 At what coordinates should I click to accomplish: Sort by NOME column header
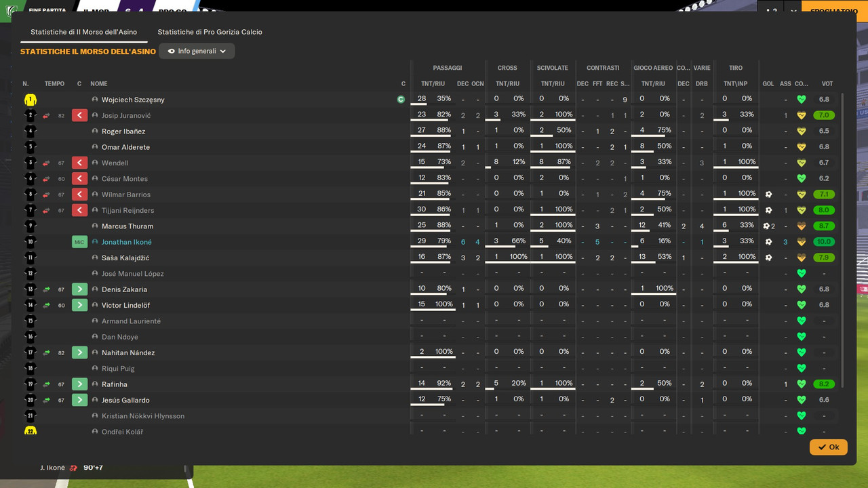coord(99,84)
